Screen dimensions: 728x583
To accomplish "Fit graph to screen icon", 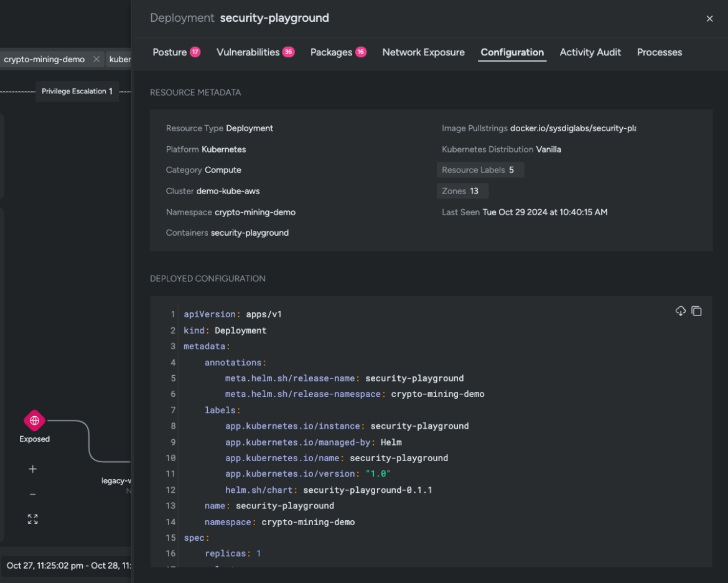I will pyautogui.click(x=32, y=519).
